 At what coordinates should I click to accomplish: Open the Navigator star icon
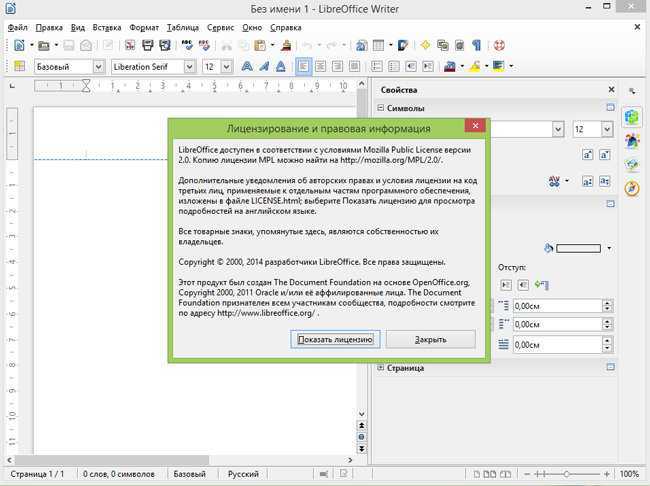coord(425,45)
